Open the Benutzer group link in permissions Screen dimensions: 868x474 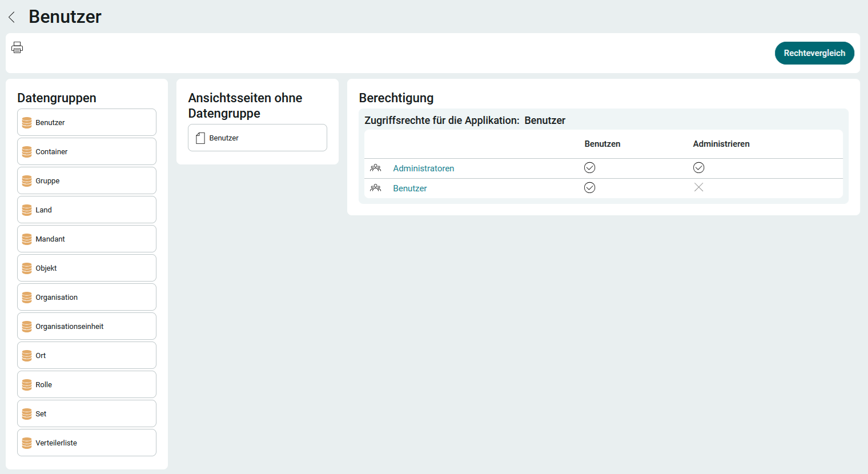pyautogui.click(x=410, y=188)
